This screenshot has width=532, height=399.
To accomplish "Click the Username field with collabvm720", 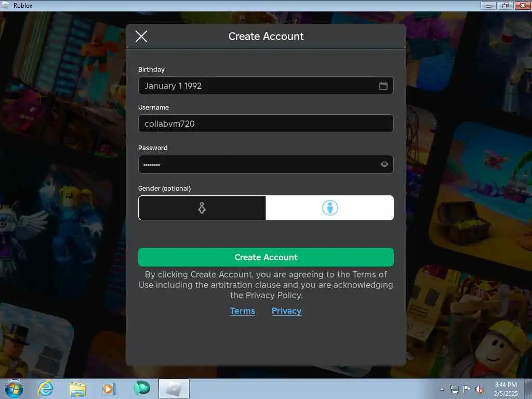I will [265, 124].
